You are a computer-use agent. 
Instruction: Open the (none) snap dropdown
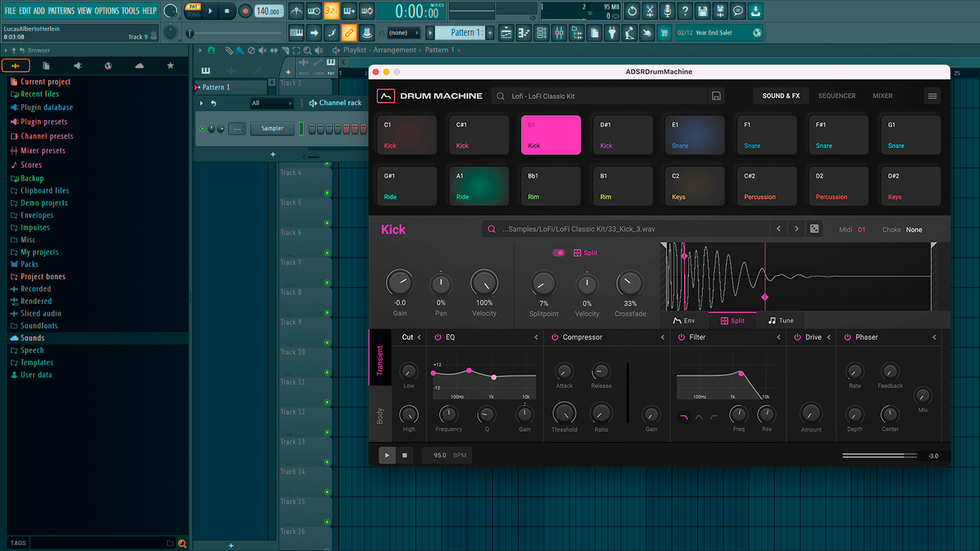pyautogui.click(x=404, y=33)
